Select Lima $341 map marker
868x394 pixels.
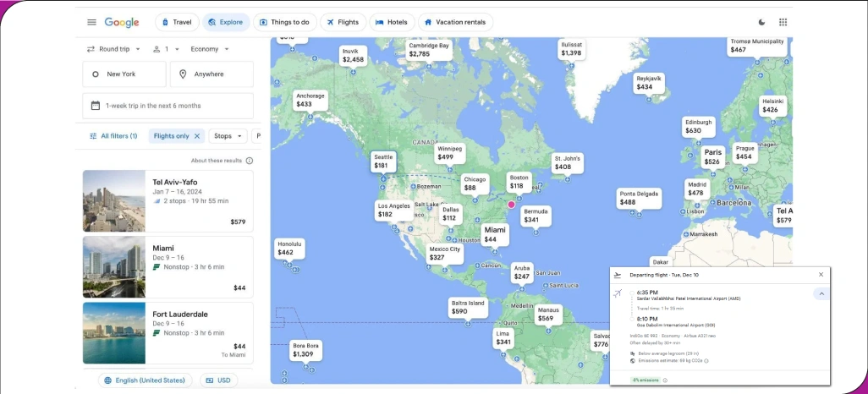coord(503,338)
